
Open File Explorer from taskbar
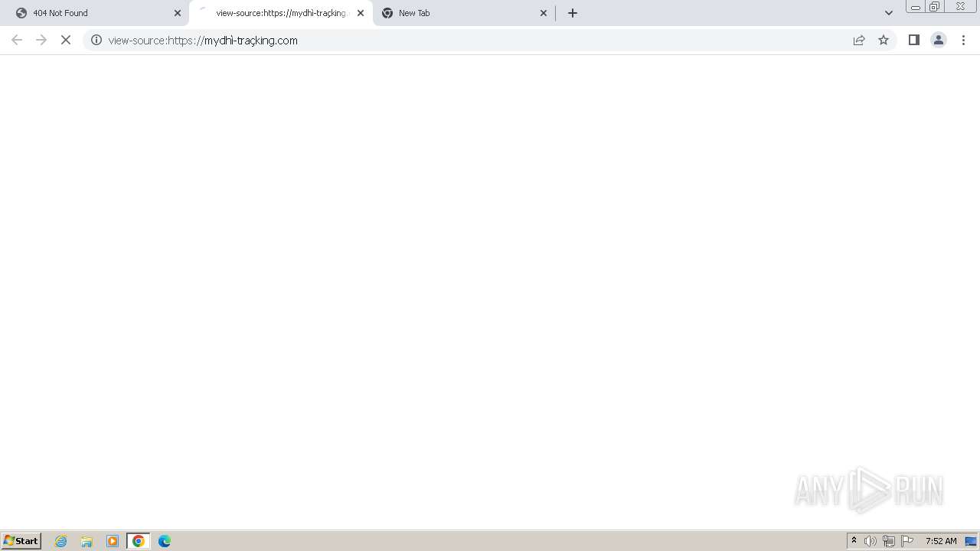87,541
